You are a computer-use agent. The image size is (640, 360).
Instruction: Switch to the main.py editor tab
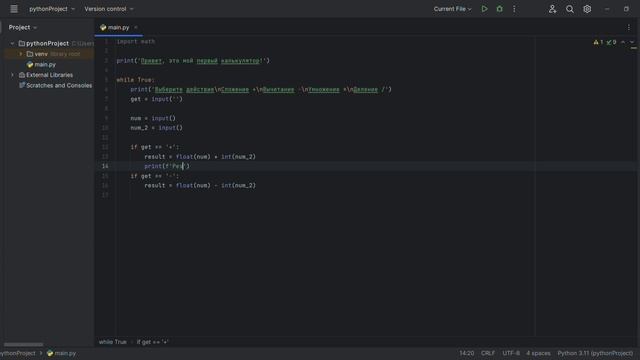click(118, 27)
